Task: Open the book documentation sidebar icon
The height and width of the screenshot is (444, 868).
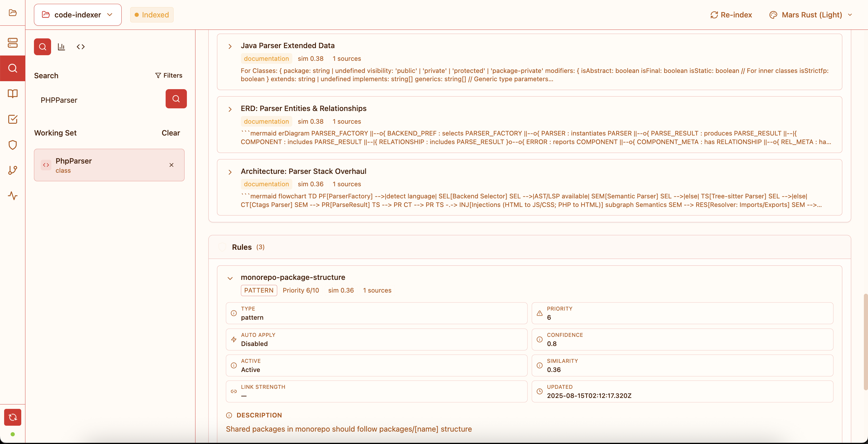Action: (x=12, y=94)
